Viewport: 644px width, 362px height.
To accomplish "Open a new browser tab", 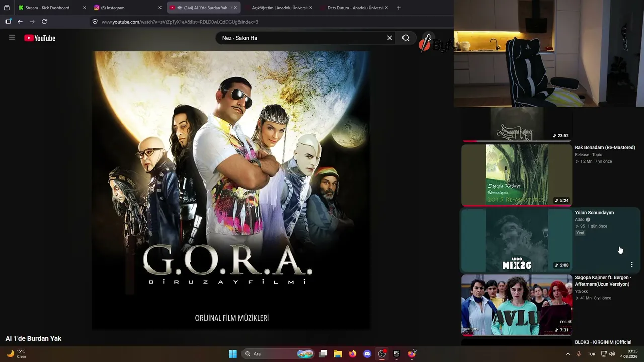I will click(399, 8).
